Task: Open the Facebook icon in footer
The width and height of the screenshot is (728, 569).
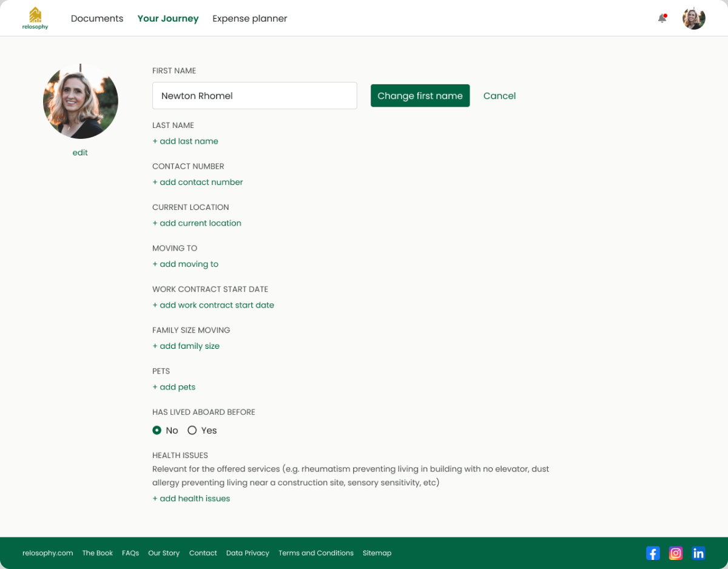Action: 653,553
